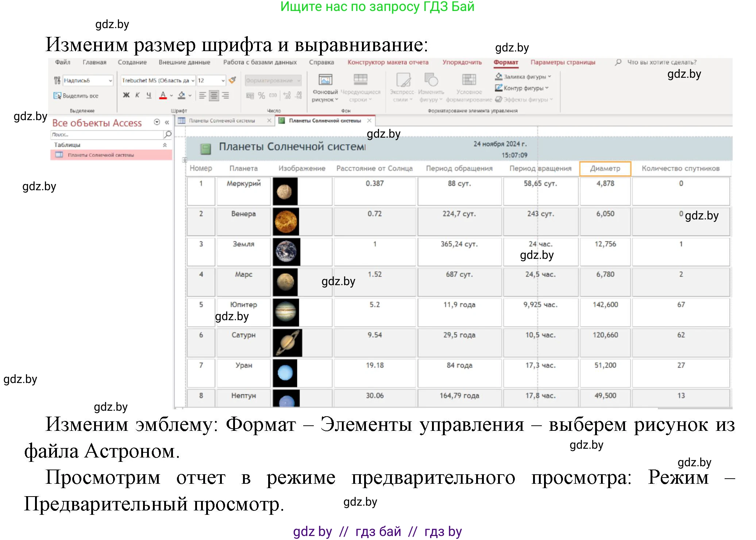Apply underline to the selected label
The image size is (756, 540).
coord(148,95)
